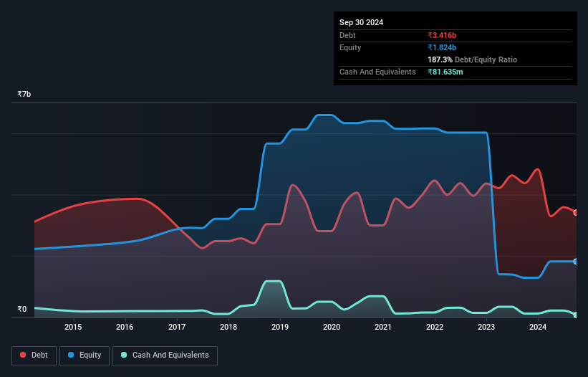This screenshot has width=588, height=377.
Task: Click the 2021 x-axis label
Action: click(383, 327)
